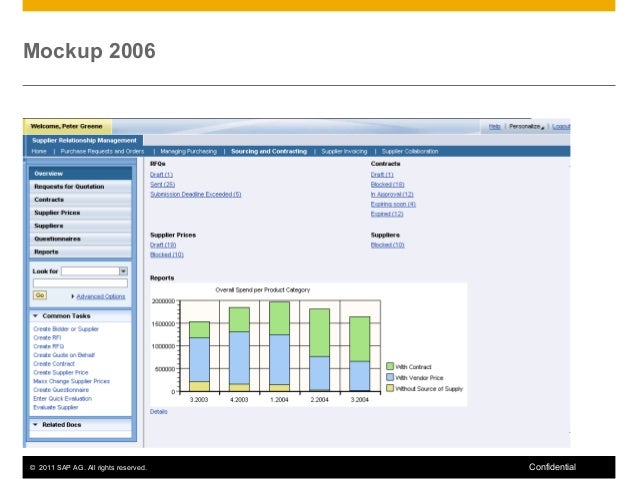This screenshot has width=638, height=479.
Task: Switch to Managing Purchasing tab
Action: click(x=188, y=151)
